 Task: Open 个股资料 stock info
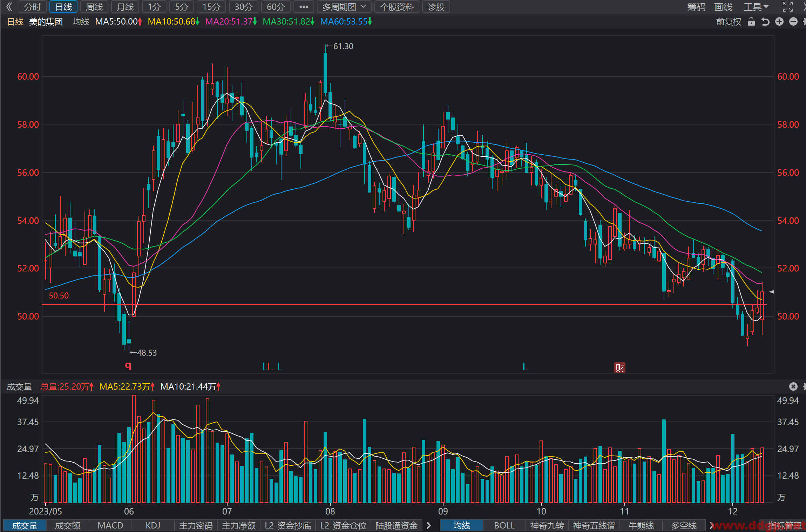[x=397, y=7]
